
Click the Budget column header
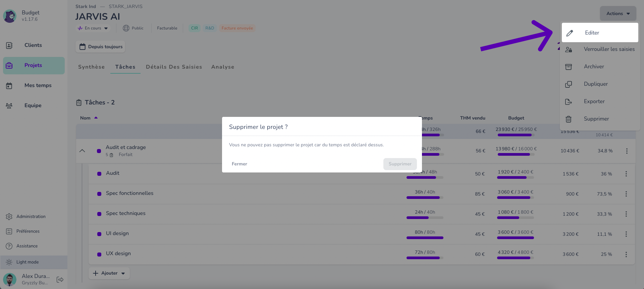(x=516, y=118)
